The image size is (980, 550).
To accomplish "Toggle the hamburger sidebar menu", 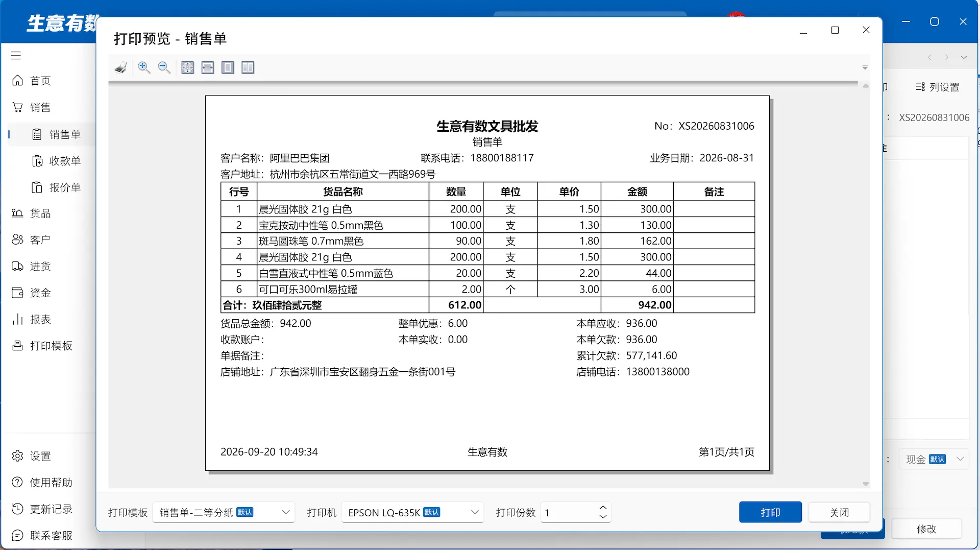I will [x=16, y=55].
